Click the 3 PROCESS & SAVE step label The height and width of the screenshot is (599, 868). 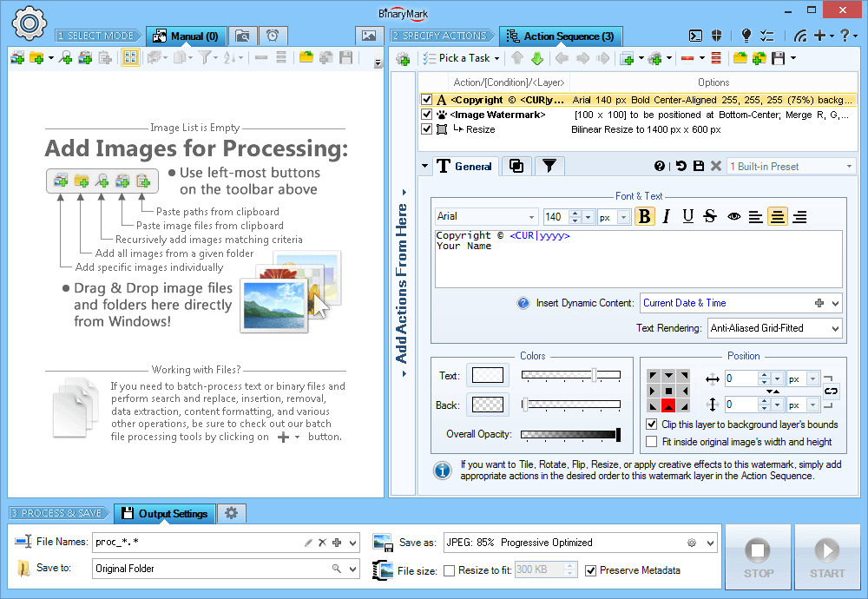pyautogui.click(x=57, y=513)
